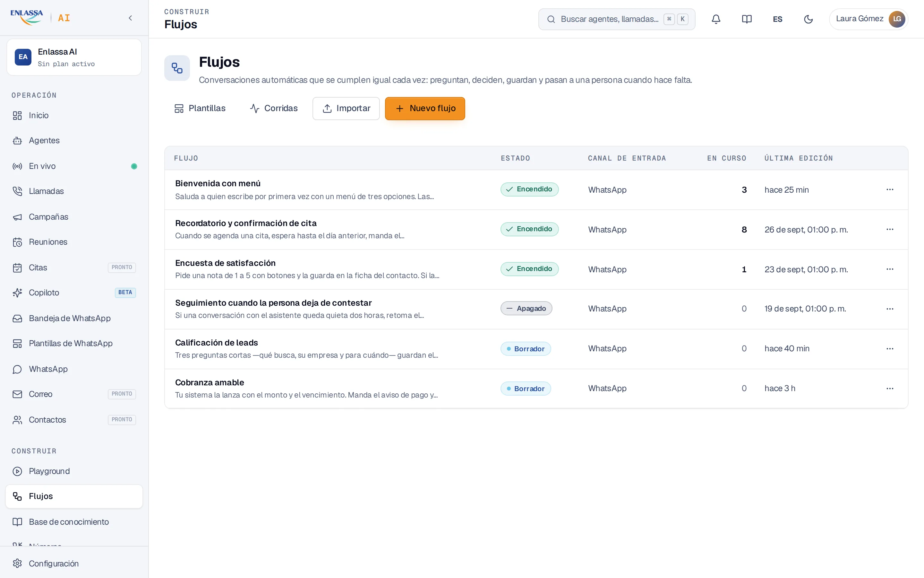This screenshot has height=578, width=924.
Task: Click the Configuración gear icon
Action: 17,564
